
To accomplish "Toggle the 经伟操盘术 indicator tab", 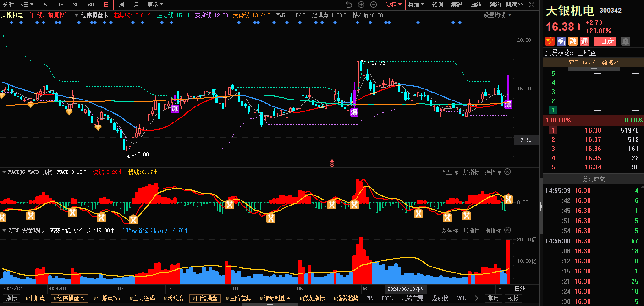I will pyautogui.click(x=69, y=299).
